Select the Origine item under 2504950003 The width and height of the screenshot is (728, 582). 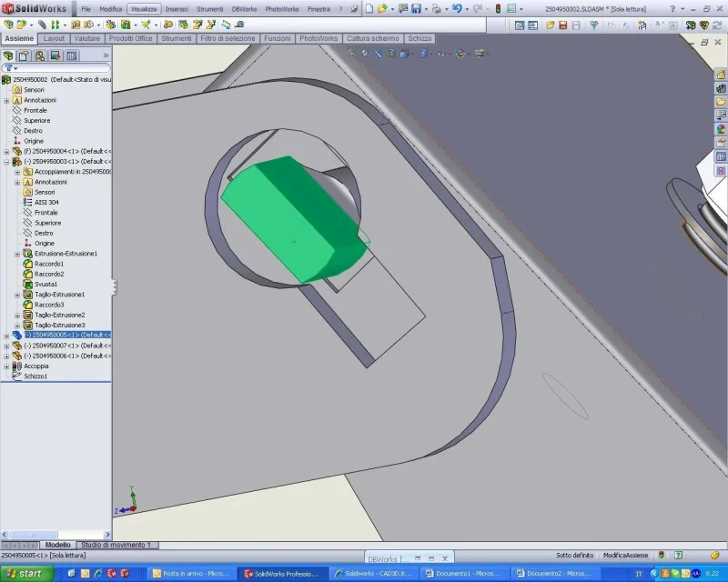point(44,244)
